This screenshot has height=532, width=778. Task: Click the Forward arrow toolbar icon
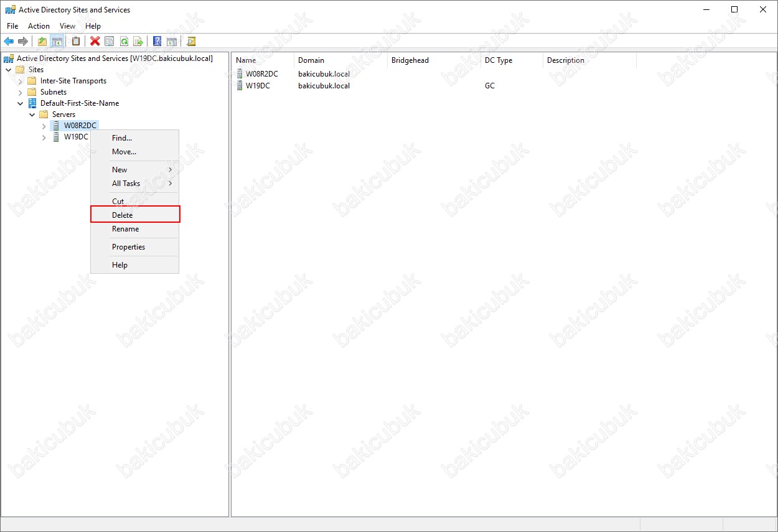pos(23,42)
